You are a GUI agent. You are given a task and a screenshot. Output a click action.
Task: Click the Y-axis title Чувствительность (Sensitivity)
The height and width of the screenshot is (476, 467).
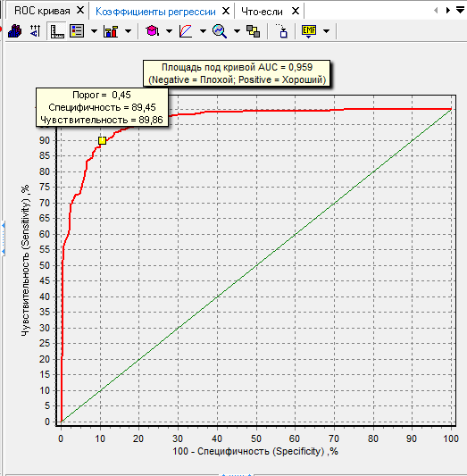click(x=26, y=261)
